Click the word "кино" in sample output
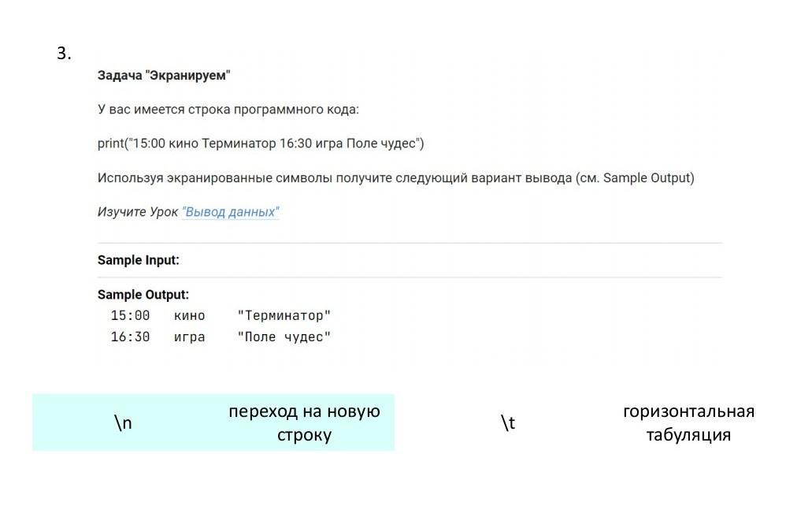The image size is (812, 517). (189, 316)
